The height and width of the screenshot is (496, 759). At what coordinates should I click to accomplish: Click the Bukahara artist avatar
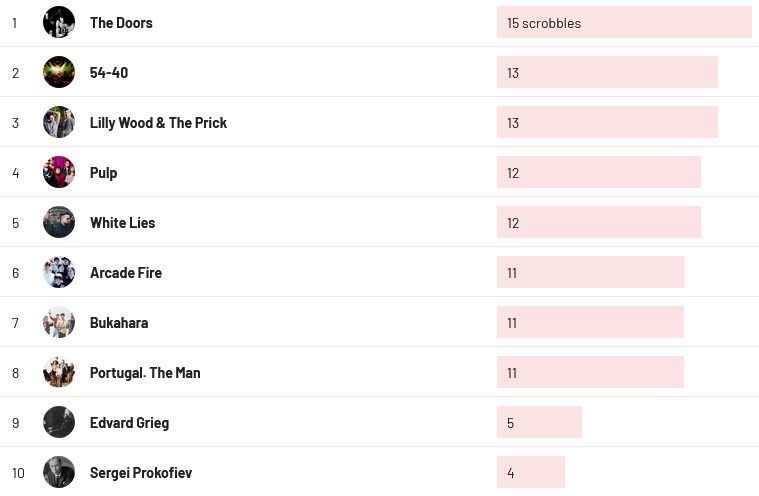59,322
